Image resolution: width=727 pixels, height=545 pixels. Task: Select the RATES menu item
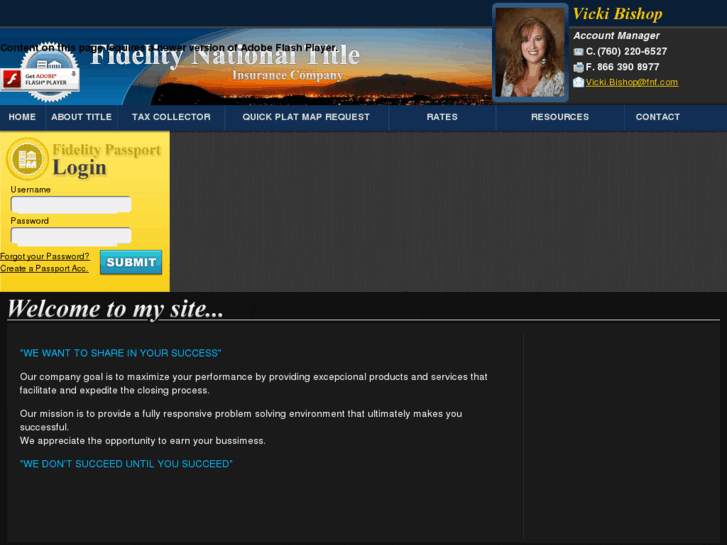pyautogui.click(x=442, y=117)
